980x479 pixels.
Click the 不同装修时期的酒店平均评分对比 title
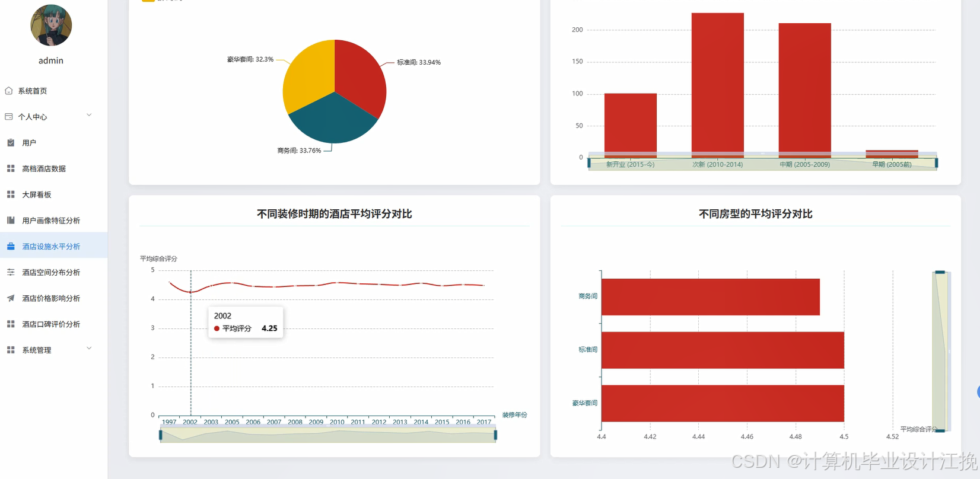point(334,214)
